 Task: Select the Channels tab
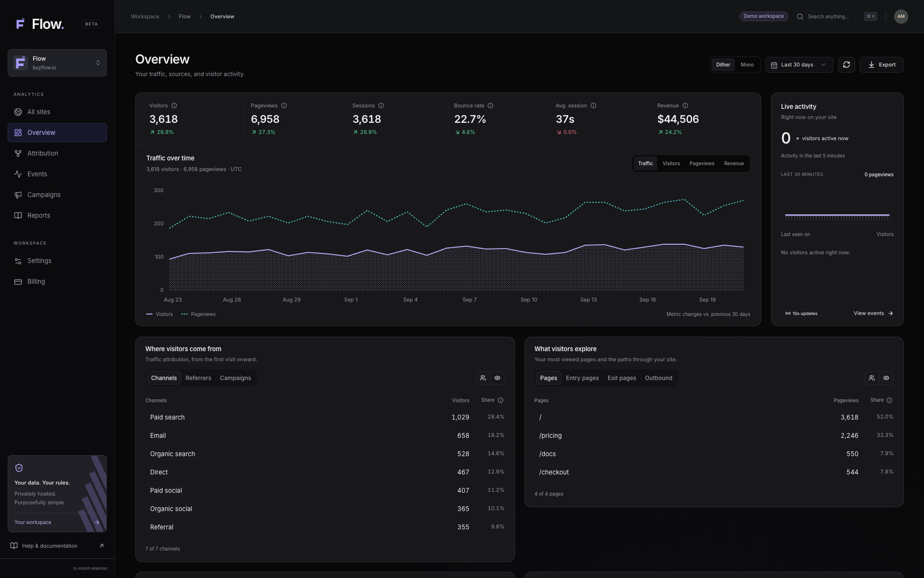164,378
